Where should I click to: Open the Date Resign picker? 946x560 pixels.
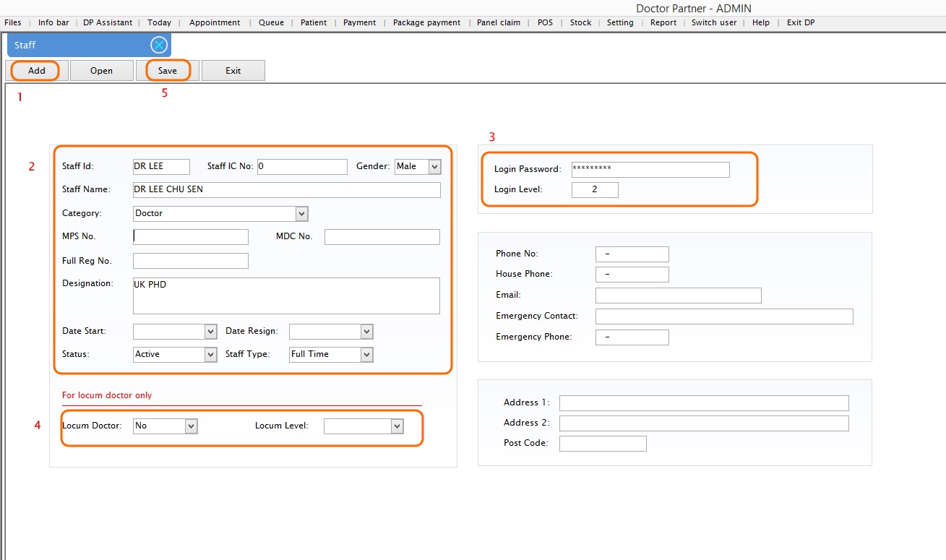point(366,332)
